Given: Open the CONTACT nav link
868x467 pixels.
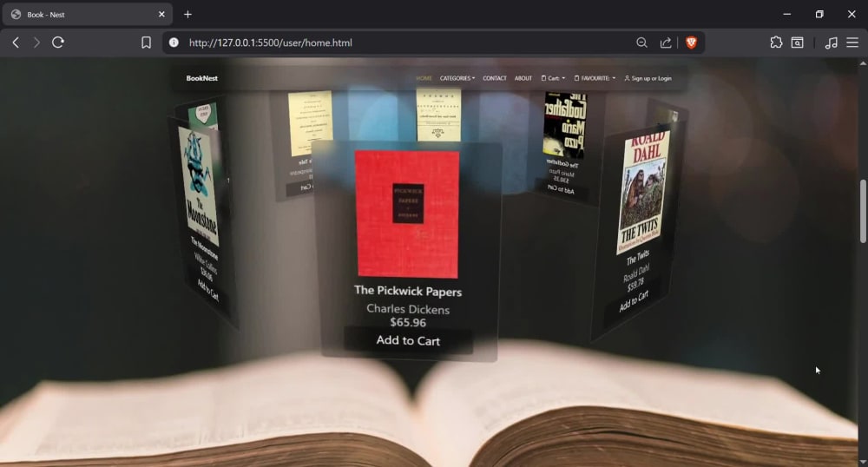Looking at the screenshot, I should coord(495,78).
